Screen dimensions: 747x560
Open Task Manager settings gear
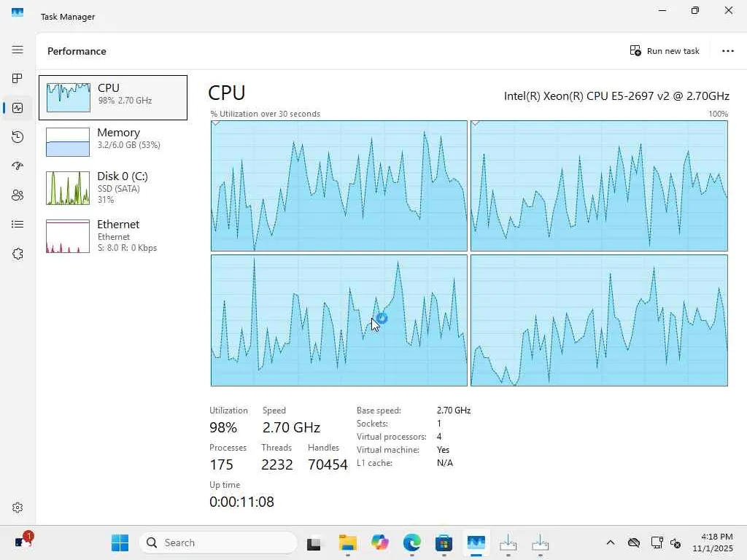pos(18,507)
